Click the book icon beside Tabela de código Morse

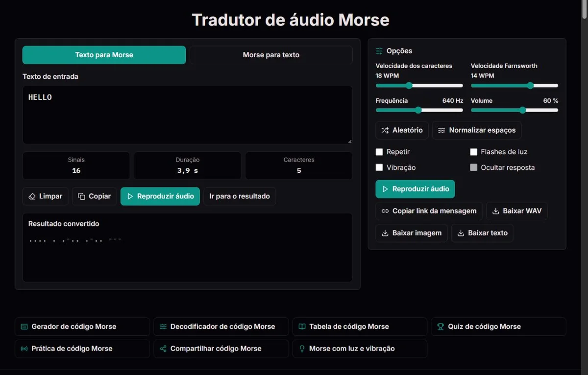pyautogui.click(x=302, y=327)
